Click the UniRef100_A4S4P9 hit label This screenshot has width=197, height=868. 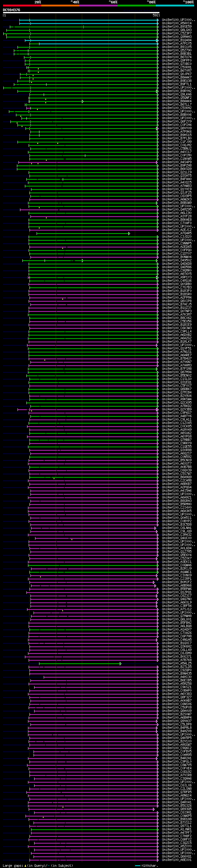pyautogui.click(x=177, y=162)
